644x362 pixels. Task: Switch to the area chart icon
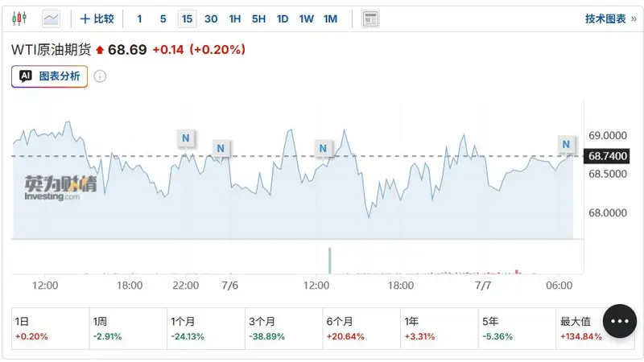pos(51,19)
